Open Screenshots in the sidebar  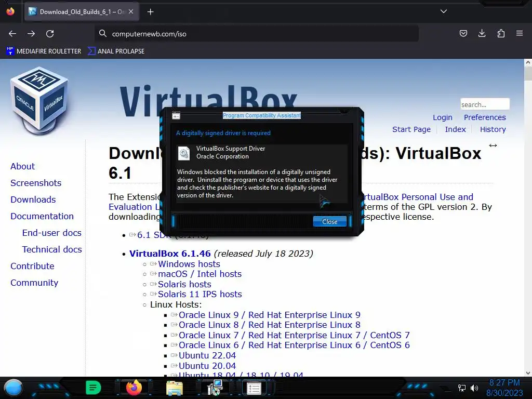36,183
